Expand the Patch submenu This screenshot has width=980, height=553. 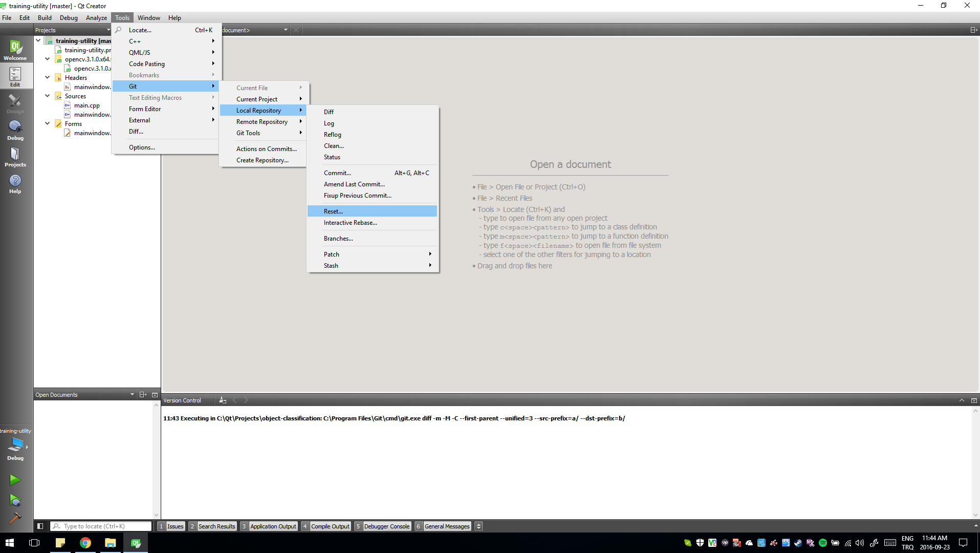coord(372,254)
